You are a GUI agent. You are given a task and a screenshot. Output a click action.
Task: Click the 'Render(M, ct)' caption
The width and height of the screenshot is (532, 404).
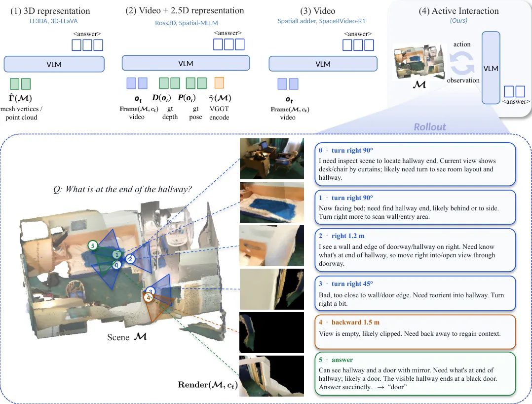208,385
